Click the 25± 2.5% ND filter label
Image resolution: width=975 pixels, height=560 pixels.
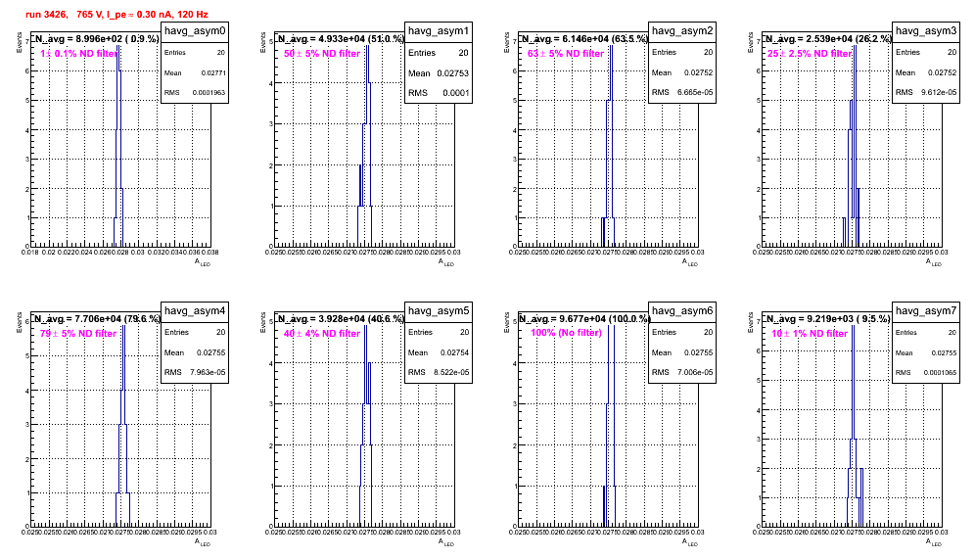810,54
